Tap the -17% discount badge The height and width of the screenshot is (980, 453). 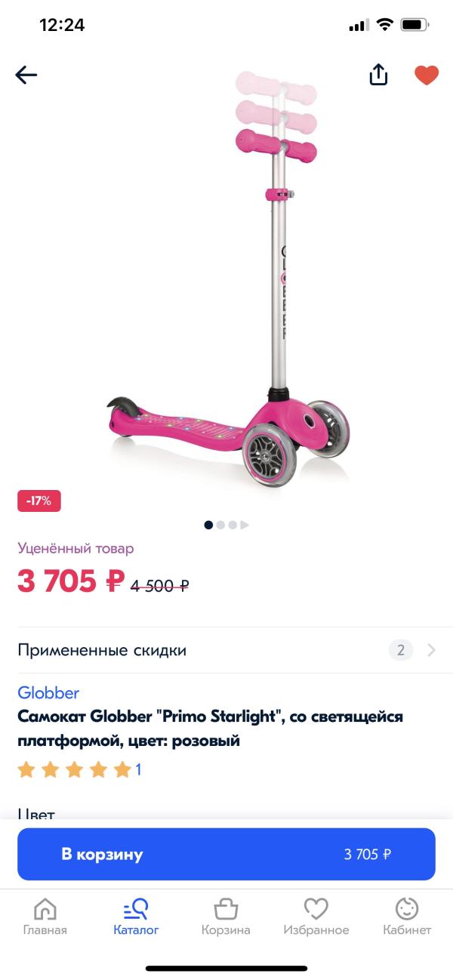[39, 501]
